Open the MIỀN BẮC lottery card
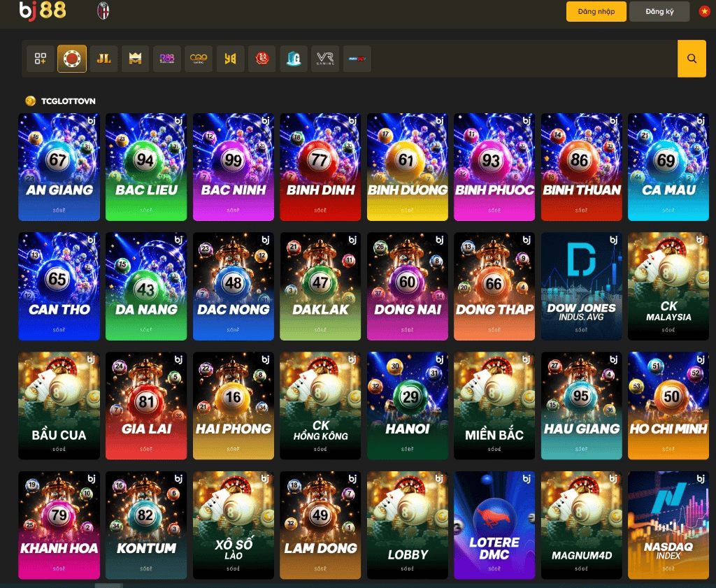Screen dimensions: 716x588 pos(494,406)
